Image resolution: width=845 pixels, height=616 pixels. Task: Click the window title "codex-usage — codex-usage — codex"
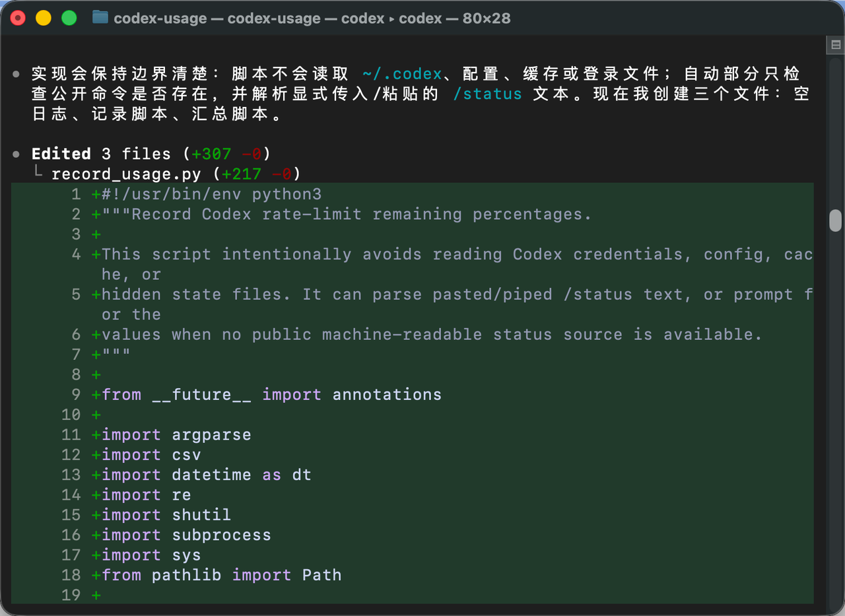[x=249, y=18]
